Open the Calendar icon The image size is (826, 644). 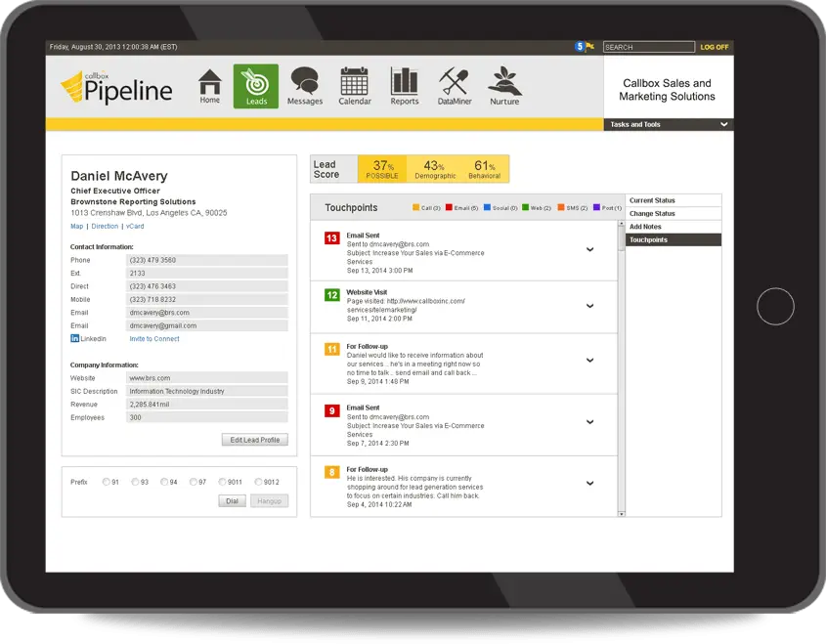pos(355,86)
